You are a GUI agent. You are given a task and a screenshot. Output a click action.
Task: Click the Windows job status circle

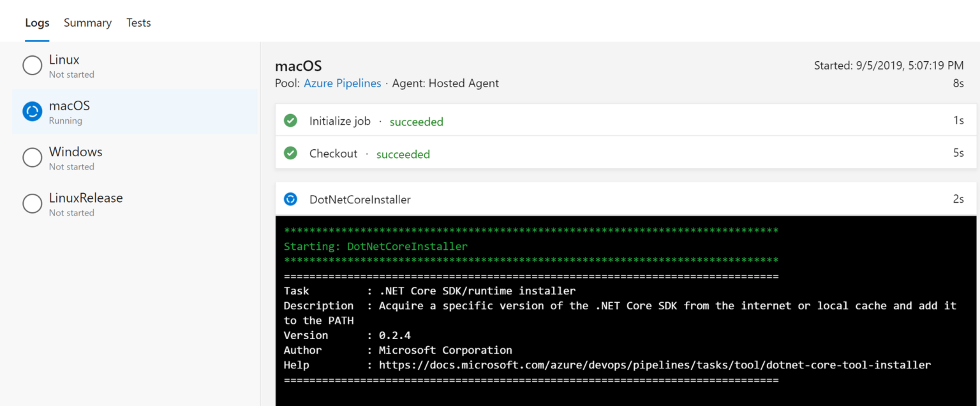pos(32,157)
